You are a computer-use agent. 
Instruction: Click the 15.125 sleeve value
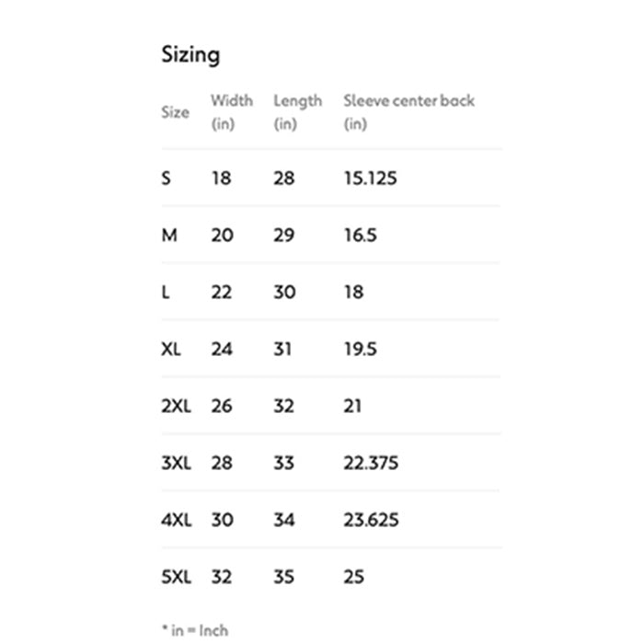pyautogui.click(x=370, y=178)
